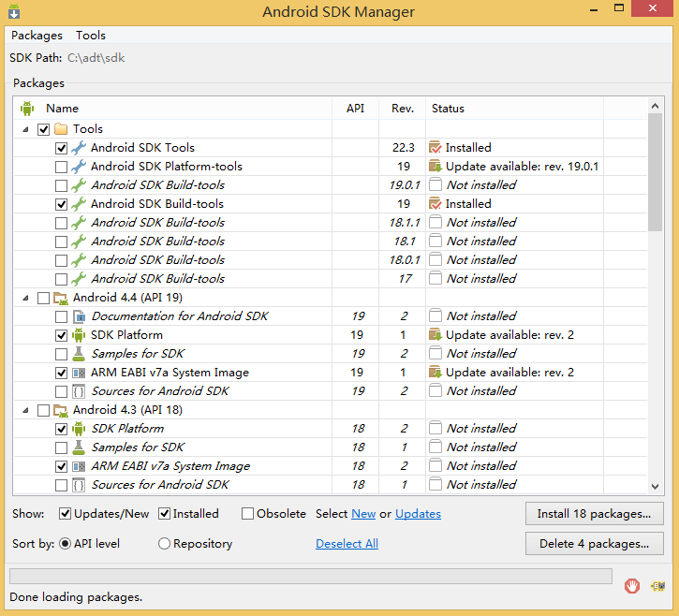The width and height of the screenshot is (679, 616).
Task: Check the Android SDK Platform-tools checkbox
Action: [x=61, y=167]
